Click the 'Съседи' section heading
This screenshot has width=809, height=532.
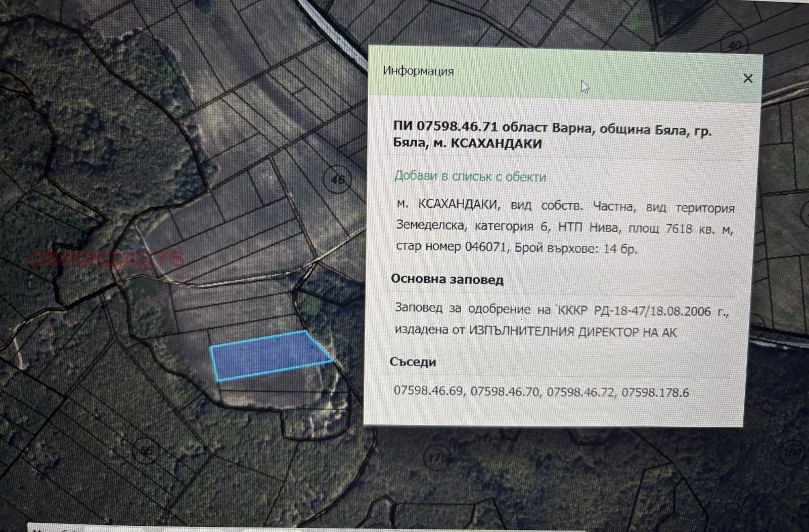tap(413, 362)
